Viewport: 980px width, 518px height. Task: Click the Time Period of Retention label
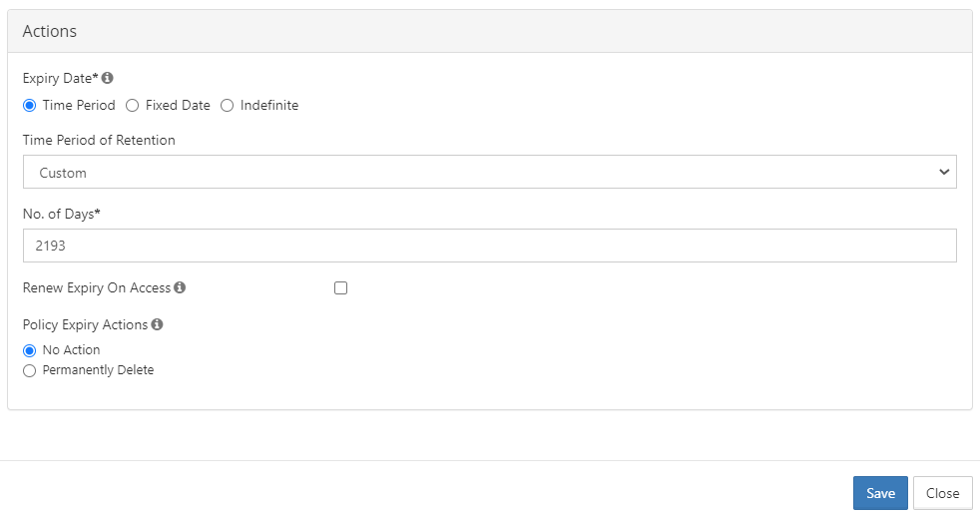pos(99,141)
